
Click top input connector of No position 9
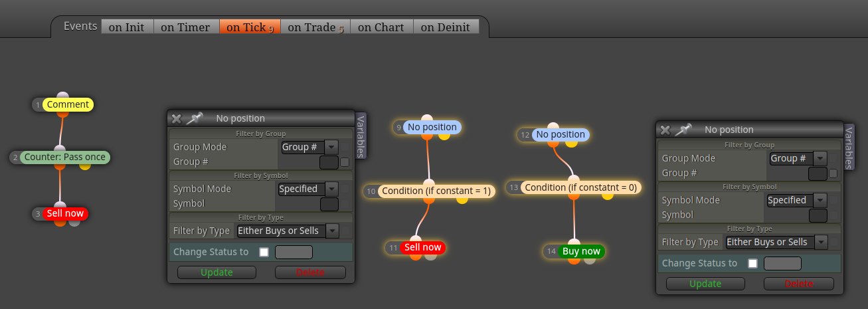click(x=427, y=119)
